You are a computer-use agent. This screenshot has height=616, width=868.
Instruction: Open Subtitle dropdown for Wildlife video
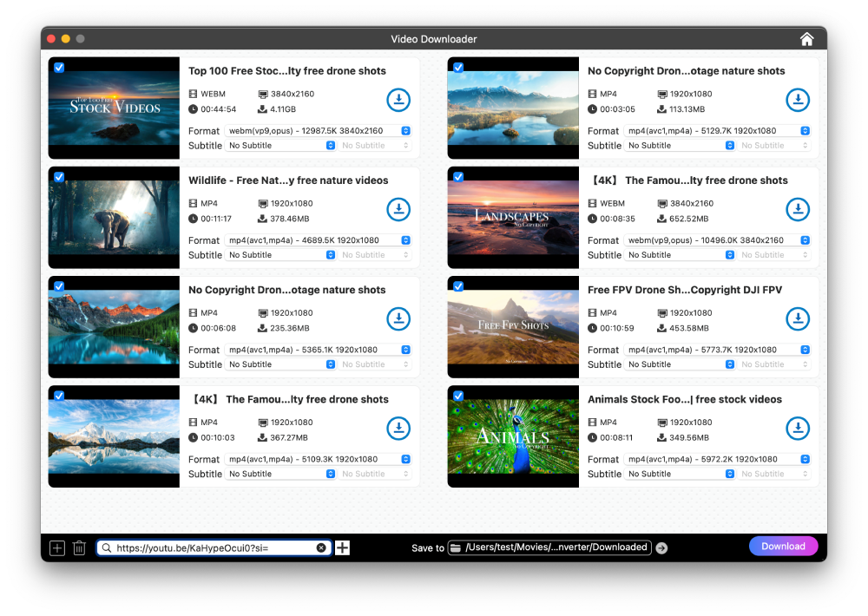click(x=281, y=255)
